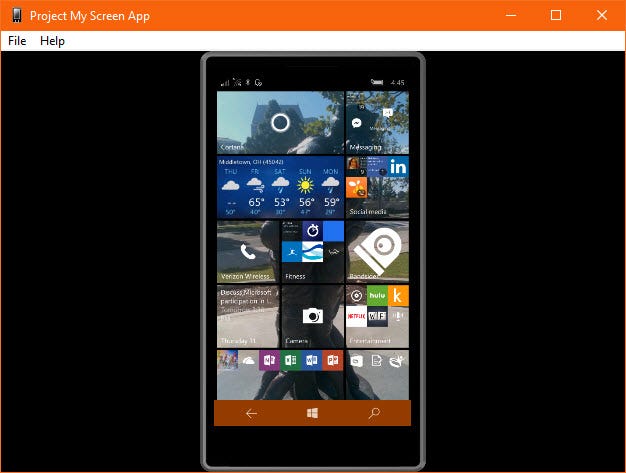Open the Camera tile
Image resolution: width=626 pixels, height=473 pixels.
coord(313,316)
